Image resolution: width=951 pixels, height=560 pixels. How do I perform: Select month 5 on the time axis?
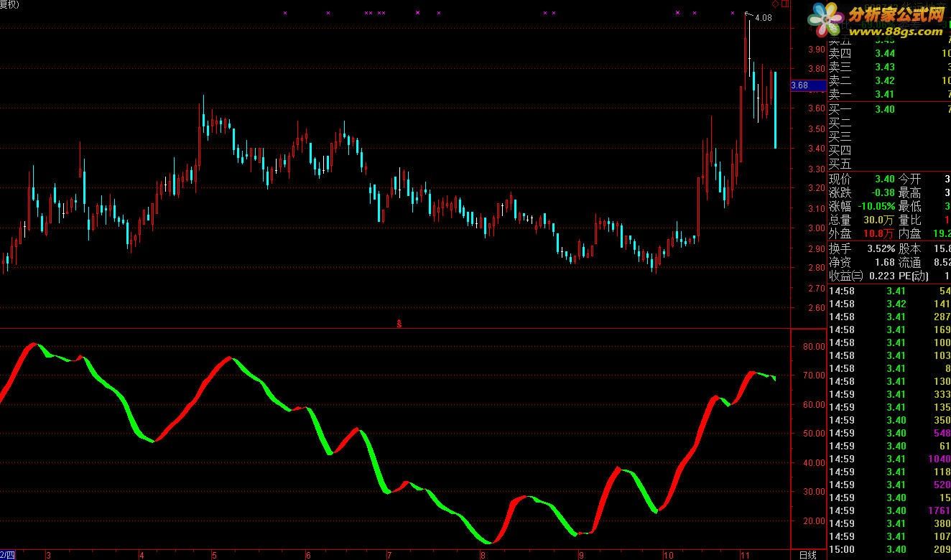pos(214,555)
